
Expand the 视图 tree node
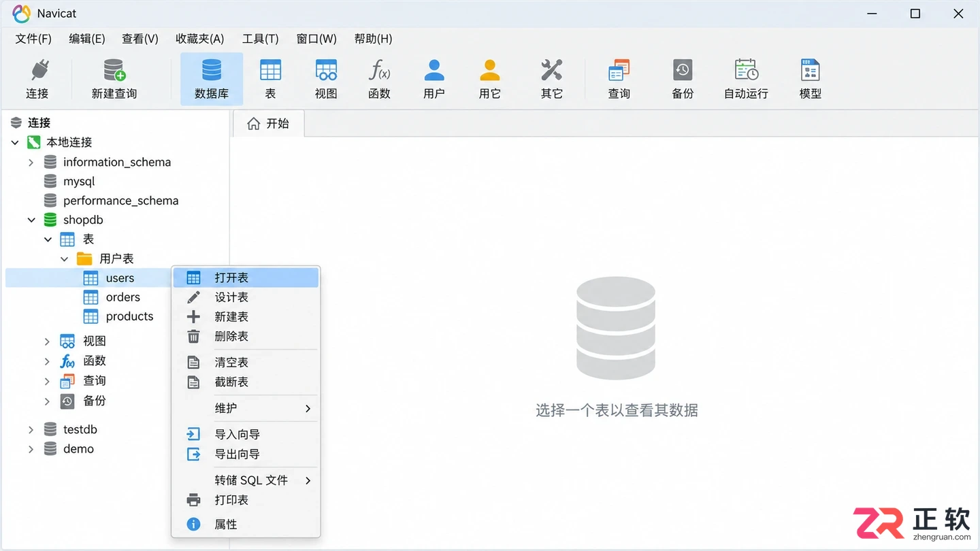(47, 341)
